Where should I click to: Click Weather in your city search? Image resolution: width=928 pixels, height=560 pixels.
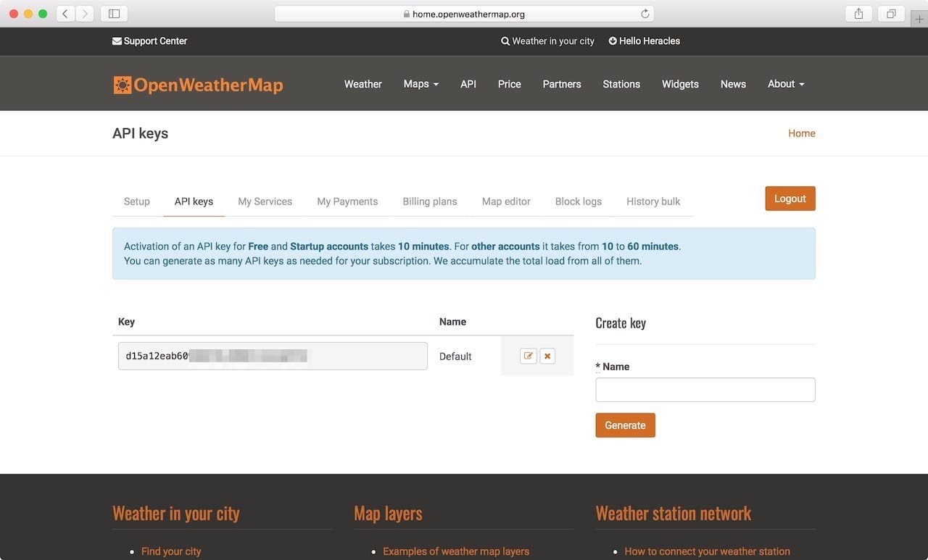pyautogui.click(x=547, y=41)
